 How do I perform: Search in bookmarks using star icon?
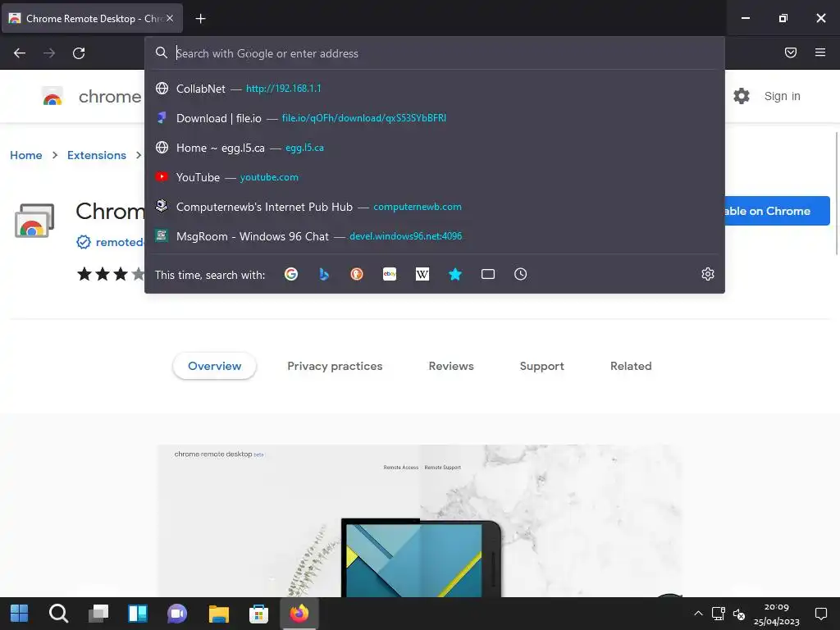click(454, 274)
